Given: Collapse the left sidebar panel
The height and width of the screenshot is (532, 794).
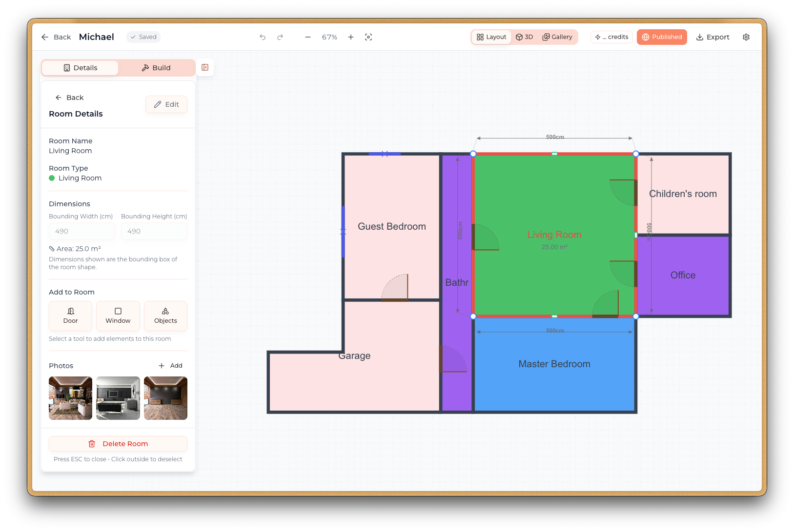Looking at the screenshot, I should click(x=205, y=67).
